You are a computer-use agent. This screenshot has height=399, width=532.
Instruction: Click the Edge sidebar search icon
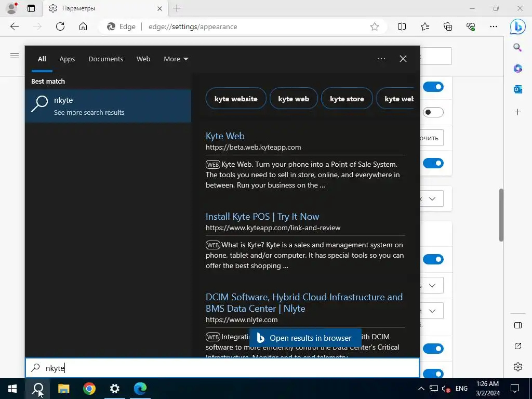517,47
